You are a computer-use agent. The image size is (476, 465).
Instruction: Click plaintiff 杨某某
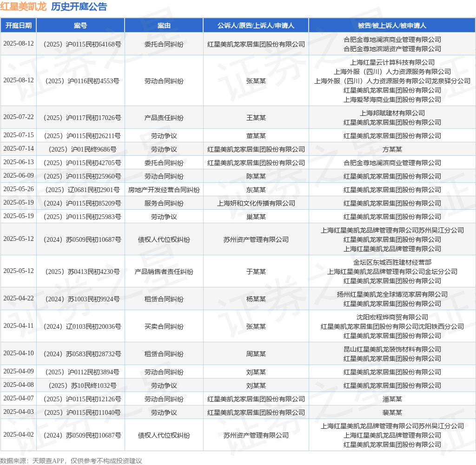(256, 299)
